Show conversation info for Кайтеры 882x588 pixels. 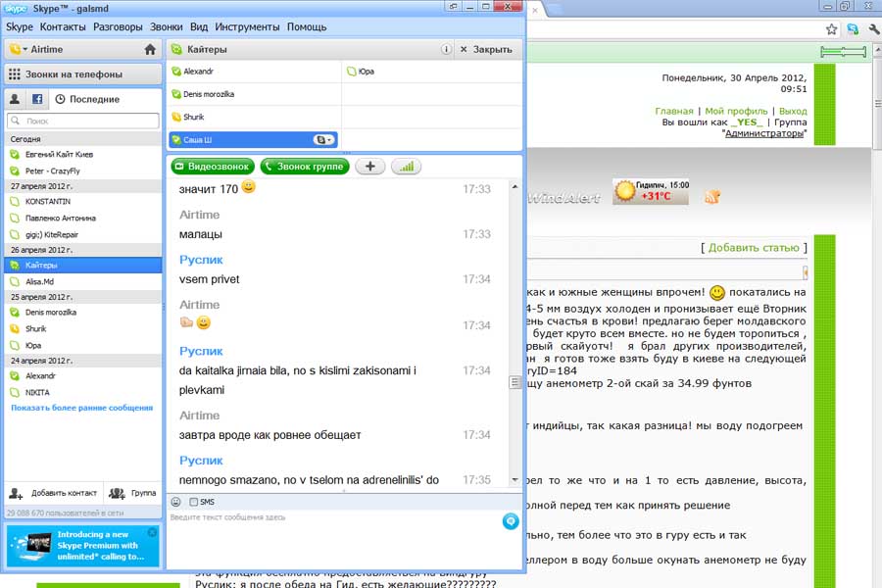coord(446,50)
